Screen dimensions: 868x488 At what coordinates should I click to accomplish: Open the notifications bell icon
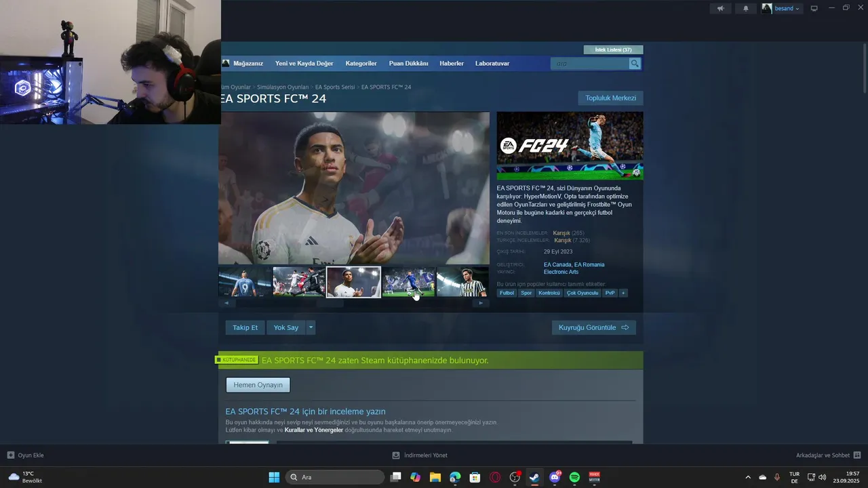(x=746, y=8)
